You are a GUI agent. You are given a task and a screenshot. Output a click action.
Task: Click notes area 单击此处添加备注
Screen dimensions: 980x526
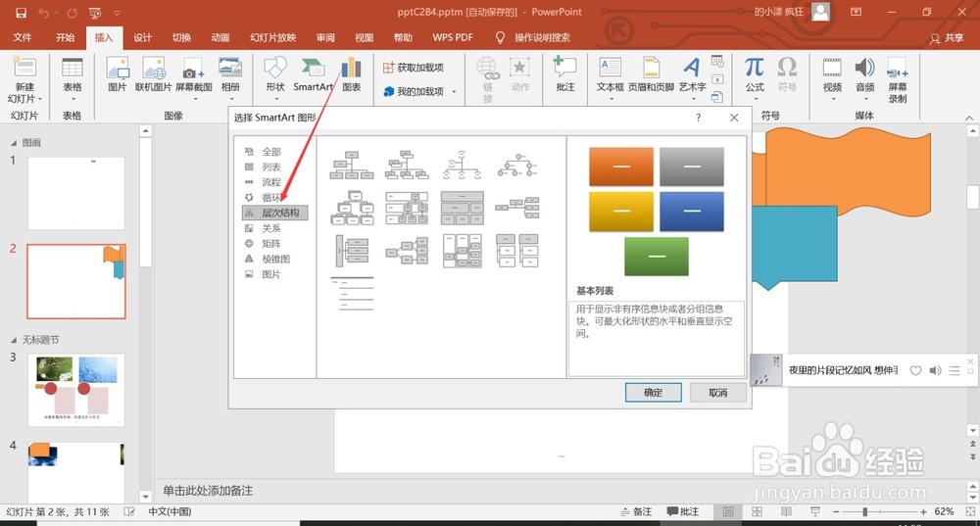point(208,491)
